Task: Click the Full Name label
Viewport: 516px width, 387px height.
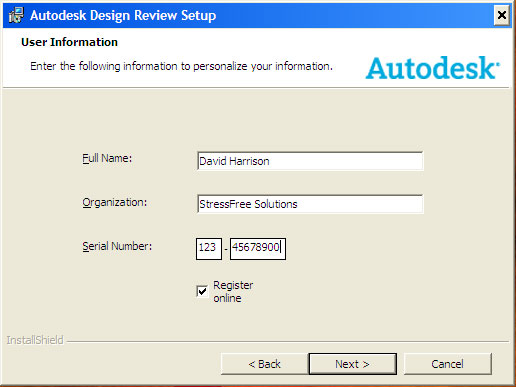Action: click(x=107, y=158)
